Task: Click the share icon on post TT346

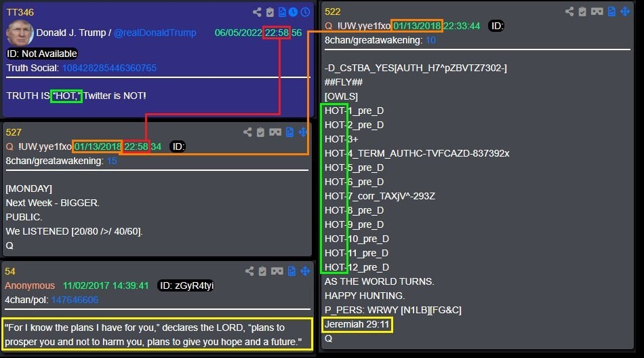Action: click(257, 12)
